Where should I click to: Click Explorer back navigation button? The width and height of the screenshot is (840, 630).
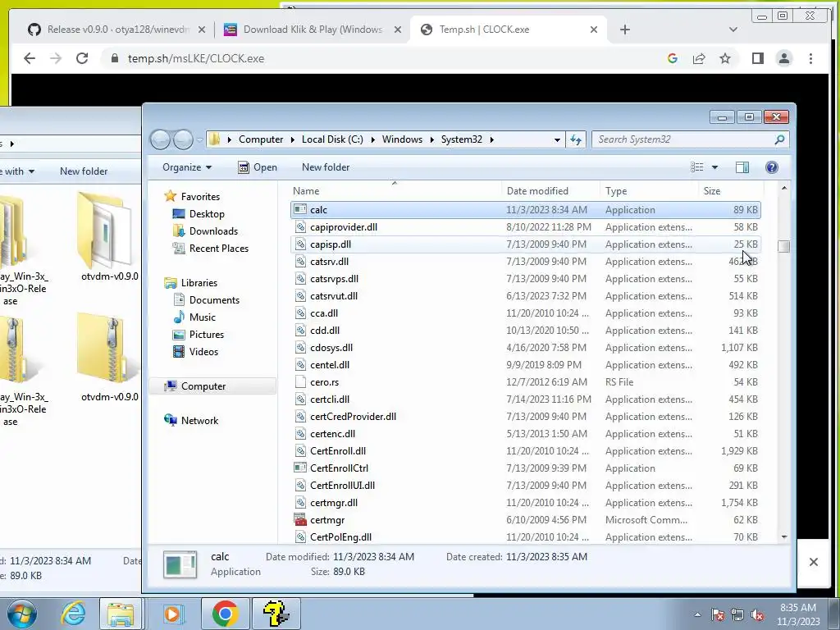160,139
